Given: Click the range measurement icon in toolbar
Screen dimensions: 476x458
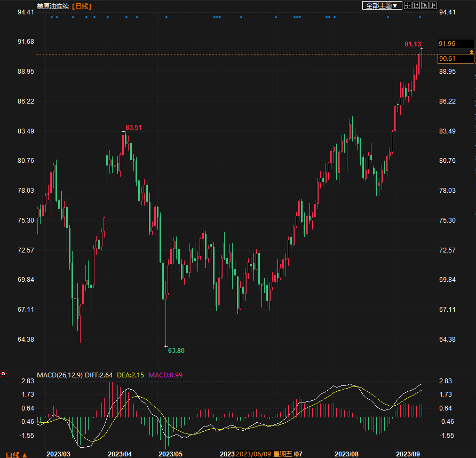Looking at the screenshot, I should 416,5.
